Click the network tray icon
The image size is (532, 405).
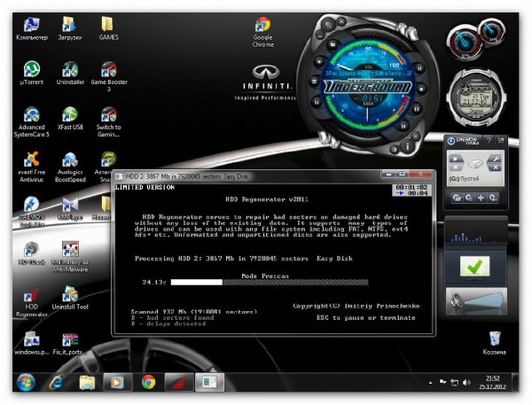point(455,382)
